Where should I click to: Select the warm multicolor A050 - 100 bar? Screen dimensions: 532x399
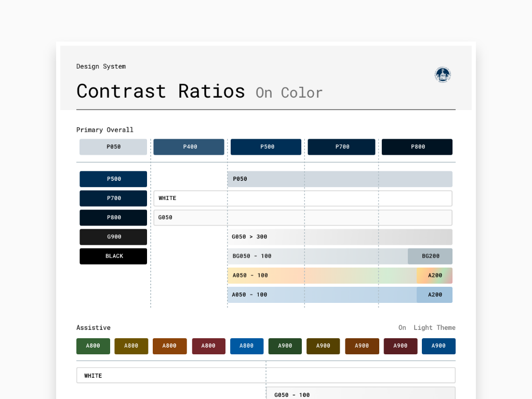pyautogui.click(x=322, y=275)
